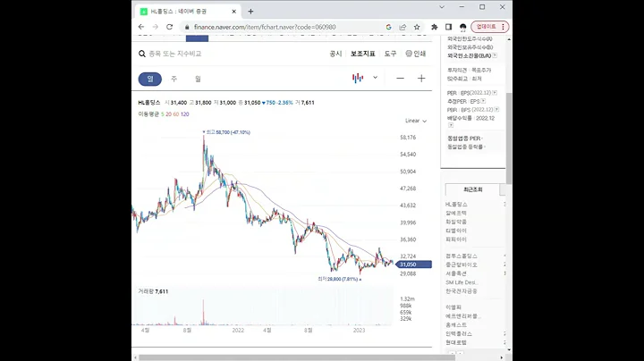Click the 최고 58,700 high label

click(226, 132)
